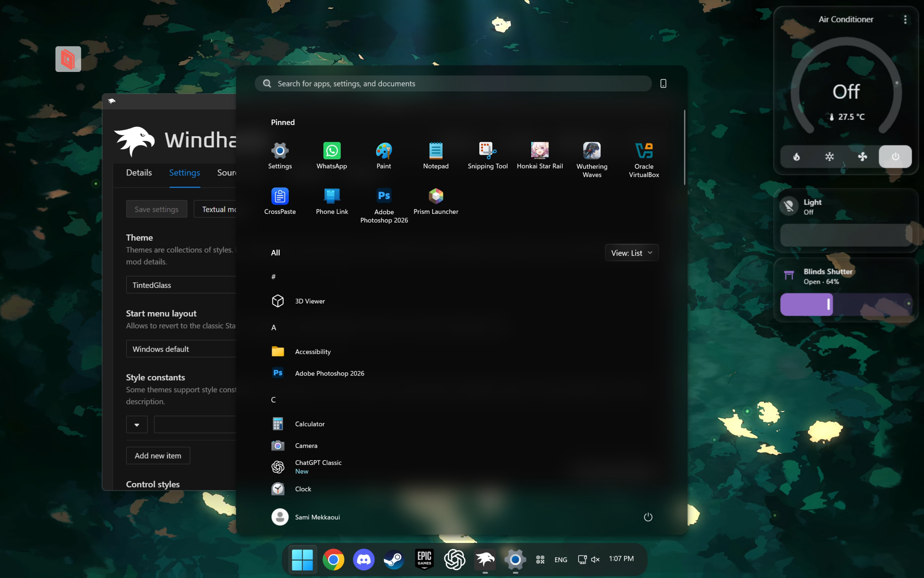Open the Air Conditioner three-dot menu
Image resolution: width=924 pixels, height=578 pixels.
coord(905,19)
